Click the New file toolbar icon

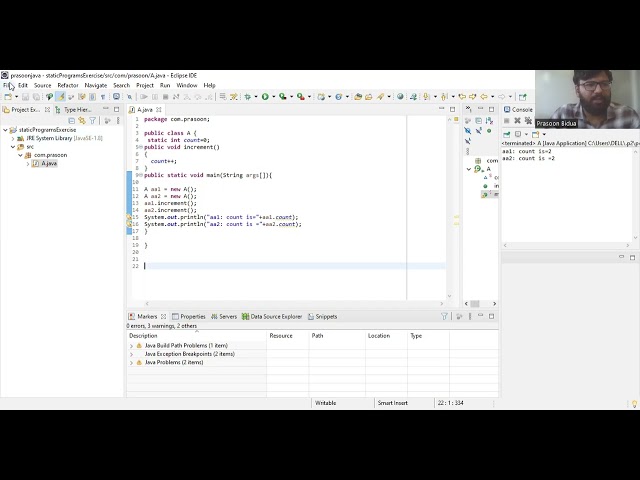pyautogui.click(x=8, y=97)
